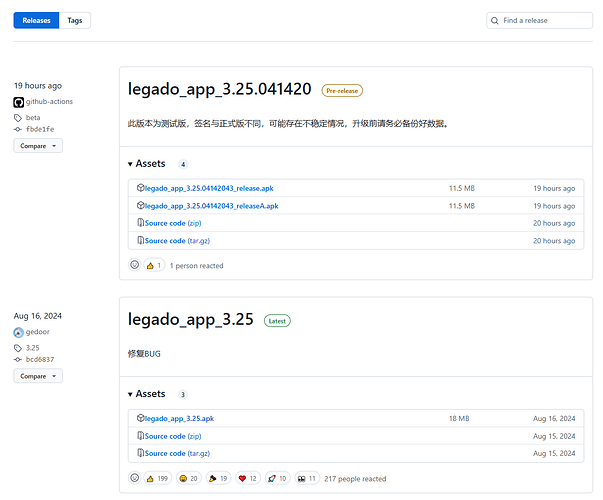
Task: Open commit fbde1fe
Action: pyautogui.click(x=40, y=129)
